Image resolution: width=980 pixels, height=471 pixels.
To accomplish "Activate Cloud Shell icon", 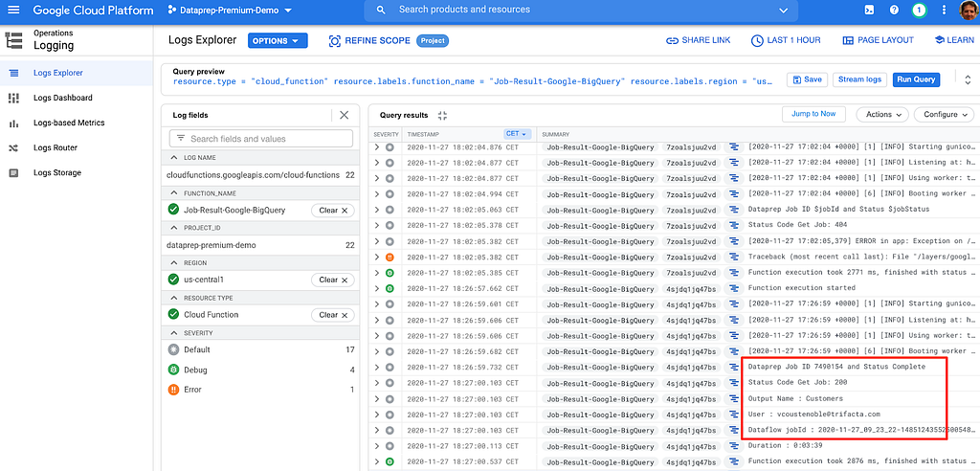I will point(869,10).
